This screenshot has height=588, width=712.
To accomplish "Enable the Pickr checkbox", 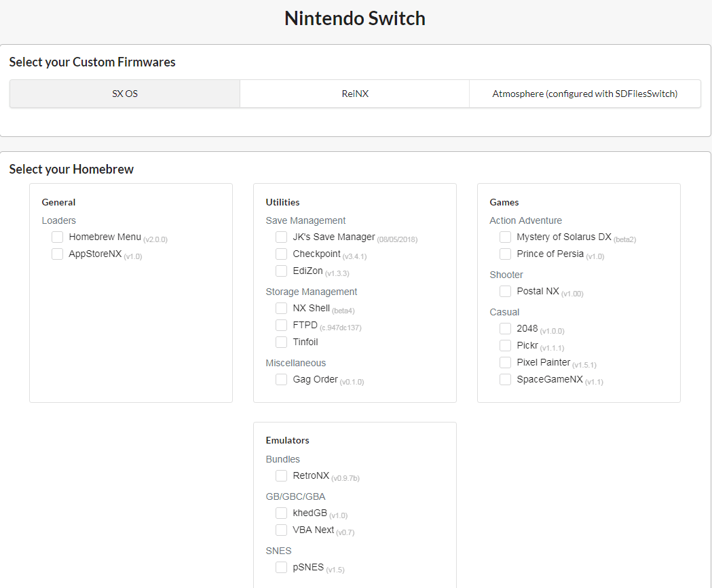I will pyautogui.click(x=505, y=345).
